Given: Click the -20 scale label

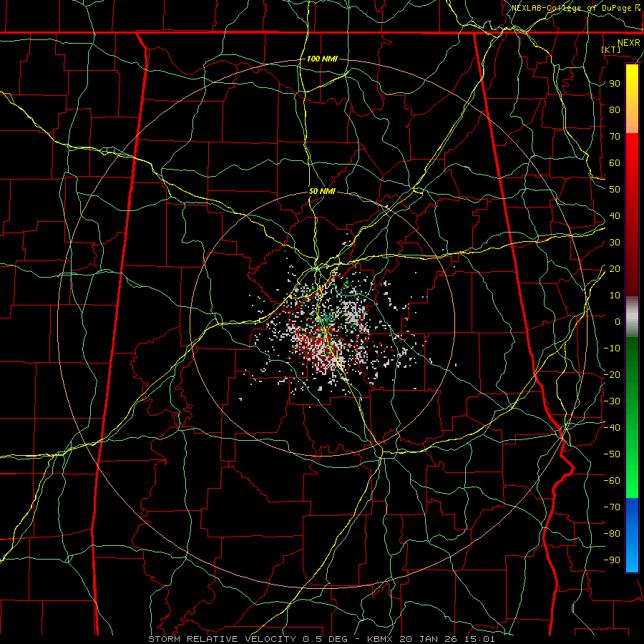Looking at the screenshot, I should pos(612,375).
